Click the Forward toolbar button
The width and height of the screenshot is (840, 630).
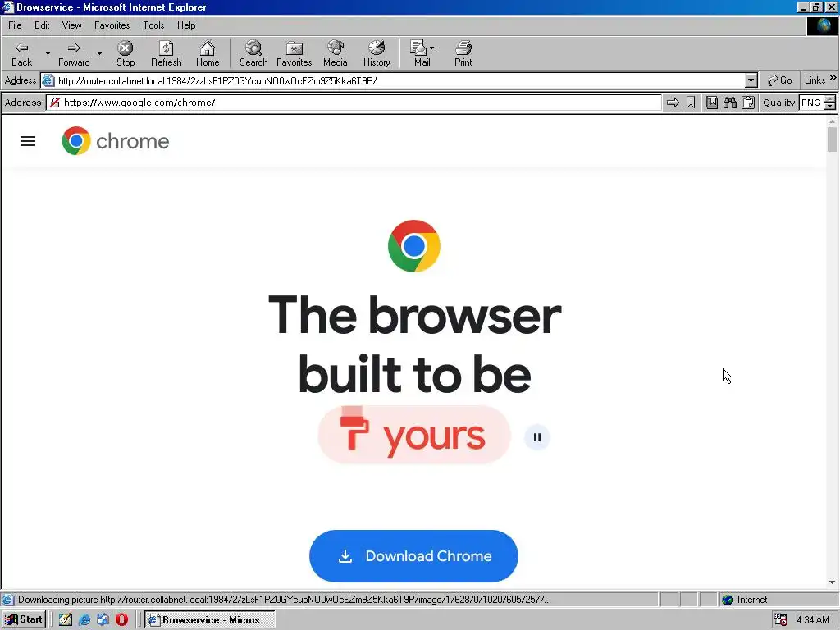click(x=74, y=53)
